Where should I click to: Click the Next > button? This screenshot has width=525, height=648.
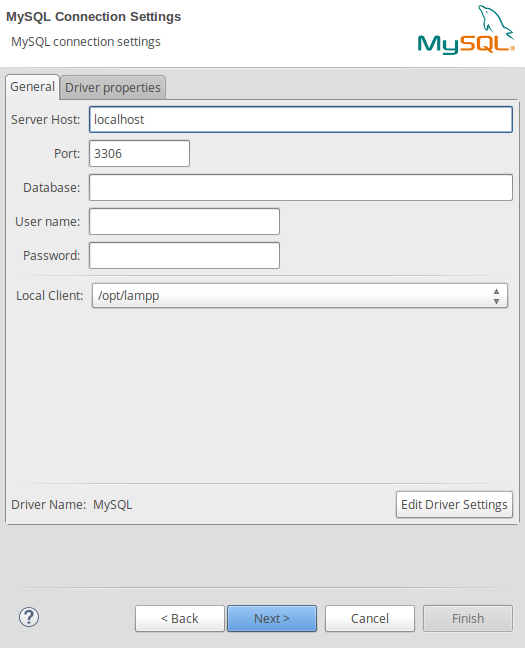tap(272, 618)
